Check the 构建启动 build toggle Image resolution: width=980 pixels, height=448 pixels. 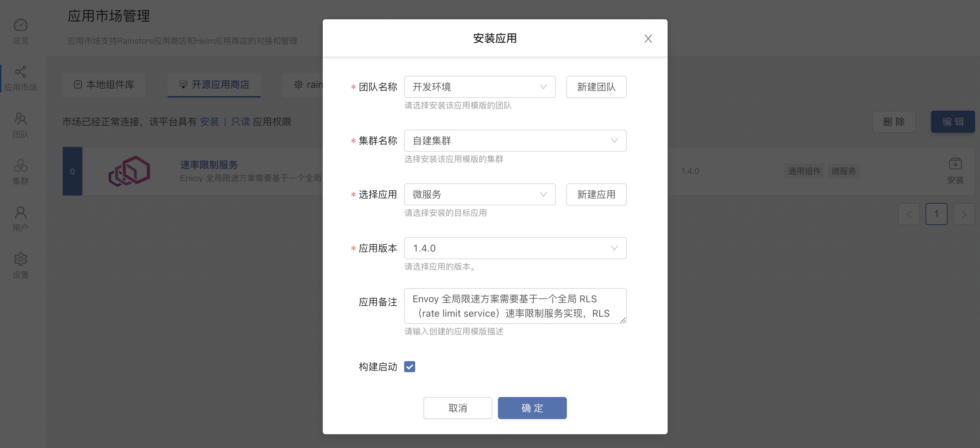click(409, 367)
